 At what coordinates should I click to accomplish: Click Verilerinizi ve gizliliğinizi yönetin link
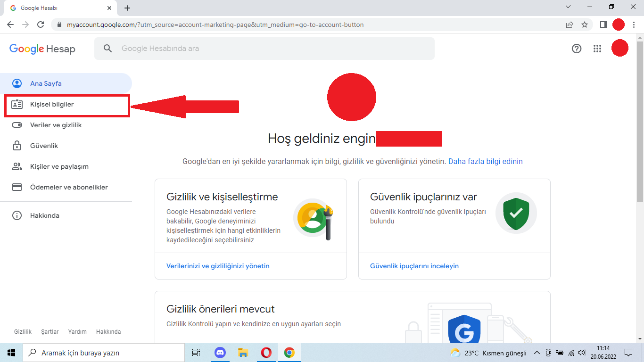pyautogui.click(x=217, y=266)
